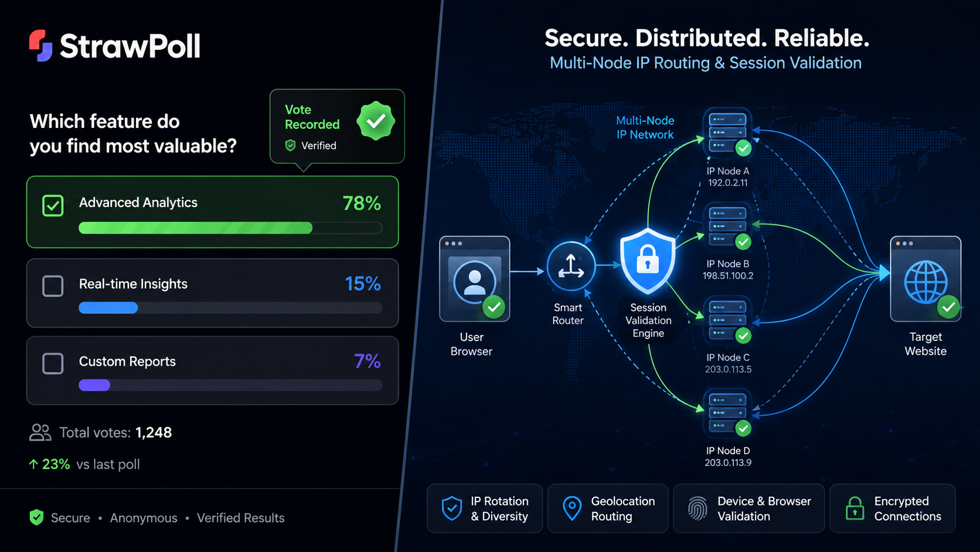Click the Verified Results footer text
Screen dimensions: 980x552
pos(241,518)
